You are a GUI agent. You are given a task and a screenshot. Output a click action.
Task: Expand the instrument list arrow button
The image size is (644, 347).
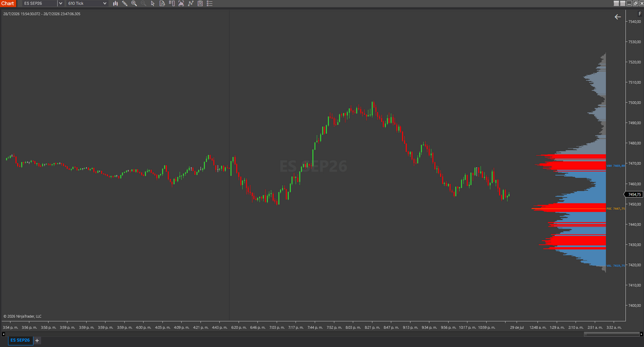point(61,3)
